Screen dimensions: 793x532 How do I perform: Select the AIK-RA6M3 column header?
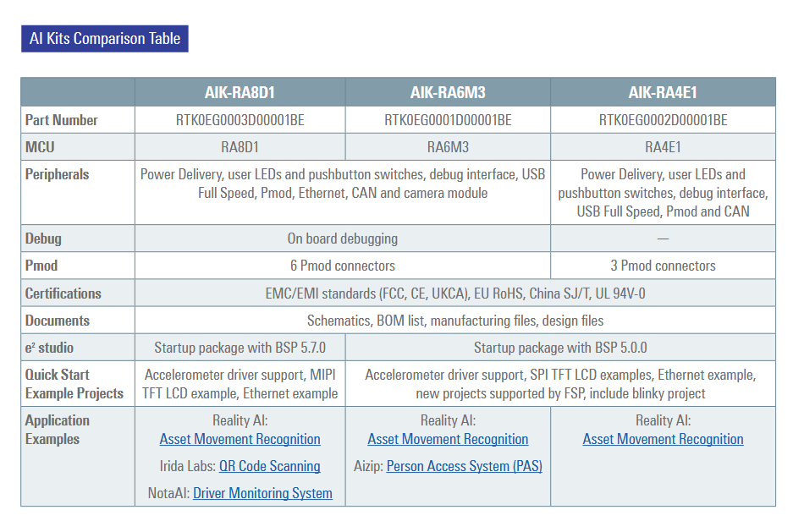pos(448,92)
